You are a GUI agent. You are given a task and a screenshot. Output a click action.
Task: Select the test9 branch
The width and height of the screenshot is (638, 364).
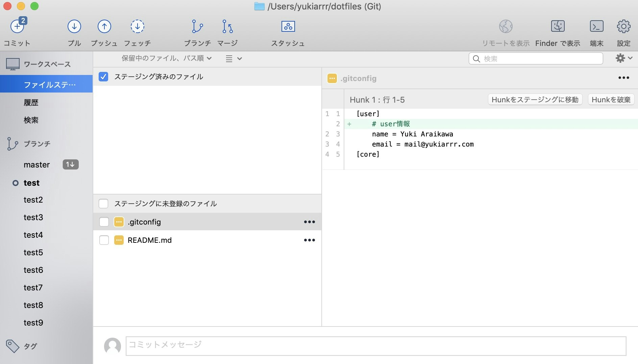33,323
